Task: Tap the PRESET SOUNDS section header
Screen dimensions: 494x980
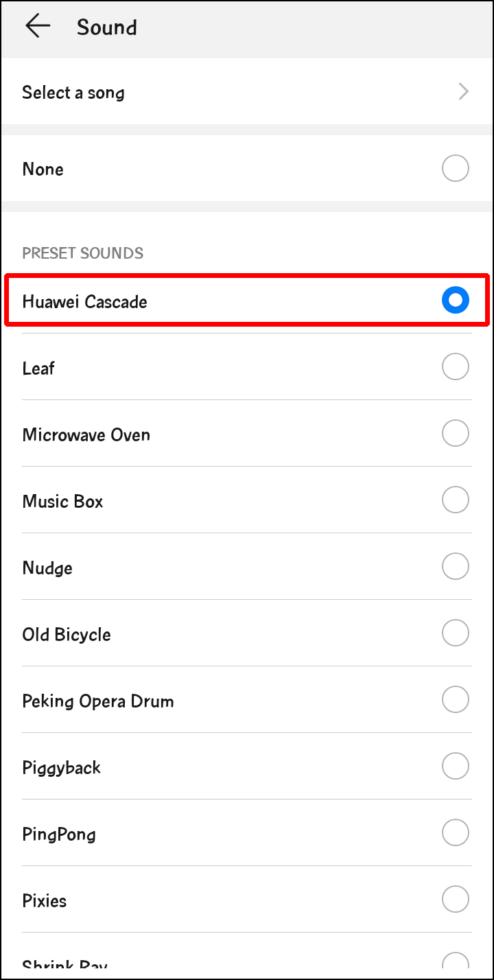Action: pyautogui.click(x=82, y=253)
